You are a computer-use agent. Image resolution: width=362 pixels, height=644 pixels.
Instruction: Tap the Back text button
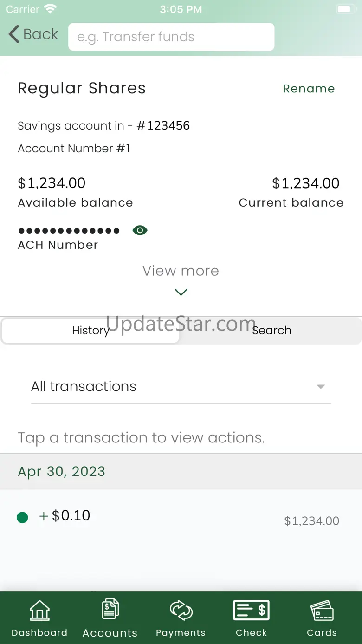click(x=41, y=34)
